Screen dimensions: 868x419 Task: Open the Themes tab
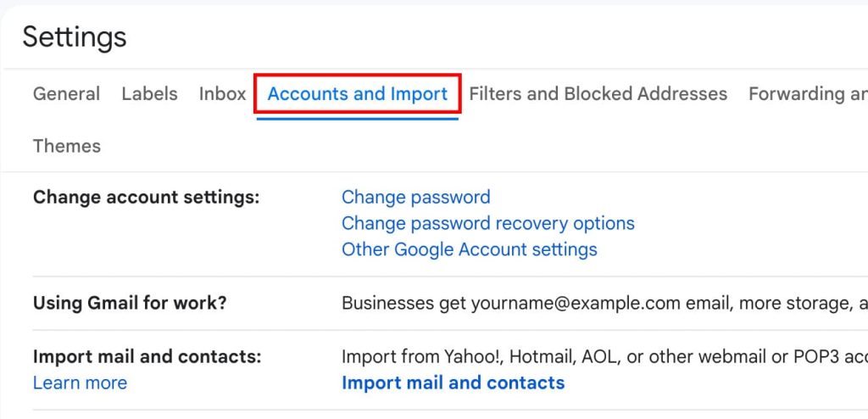click(66, 146)
